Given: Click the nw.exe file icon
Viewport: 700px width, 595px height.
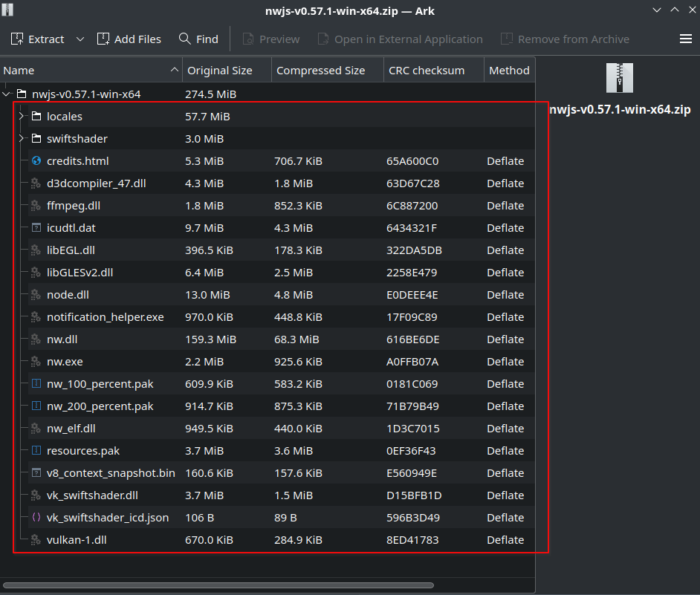Looking at the screenshot, I should tap(36, 362).
